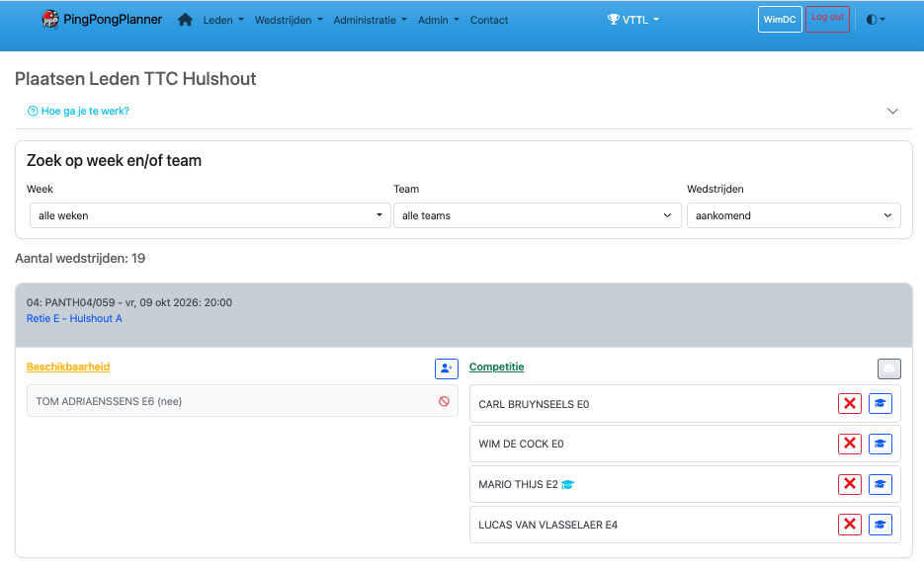Click the Beschikbaarheid heading link
924x570 pixels.
click(68, 366)
